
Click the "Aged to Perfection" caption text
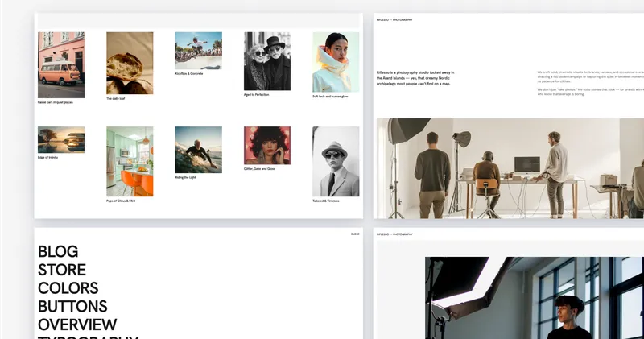coord(256,94)
